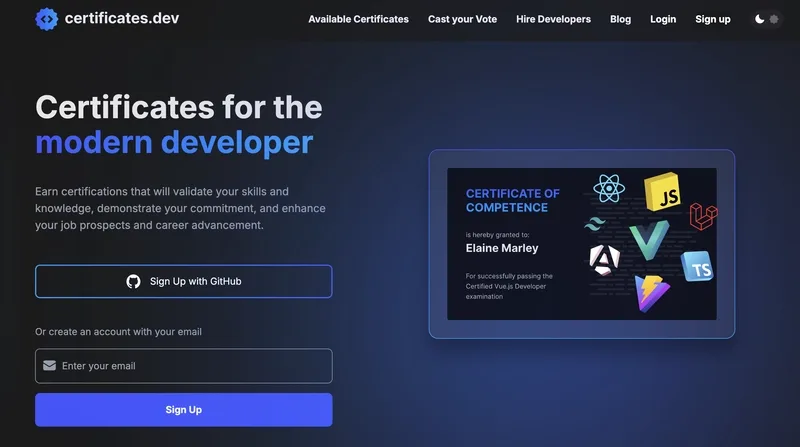Viewport: 800px width, 447px height.
Task: Open Hire Developers in navigation
Action: (553, 19)
